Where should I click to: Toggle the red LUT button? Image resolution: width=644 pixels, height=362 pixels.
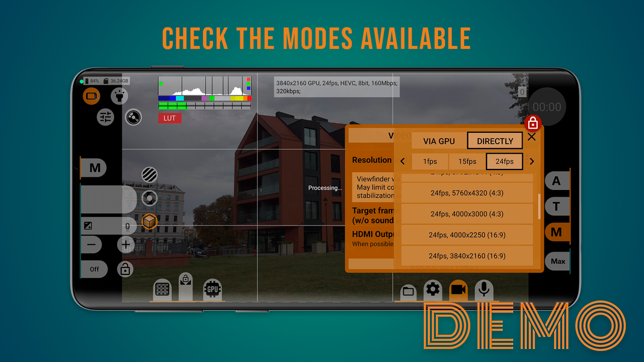pos(170,118)
